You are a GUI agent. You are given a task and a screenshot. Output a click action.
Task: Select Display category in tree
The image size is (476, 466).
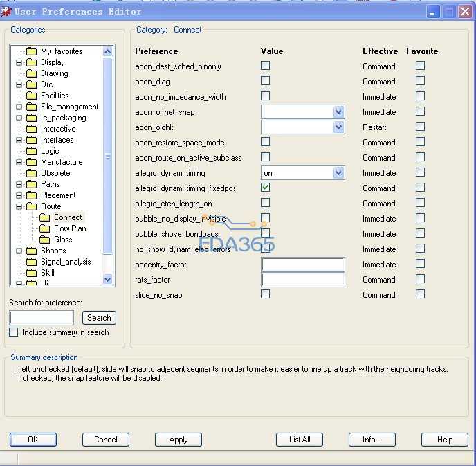tap(53, 62)
